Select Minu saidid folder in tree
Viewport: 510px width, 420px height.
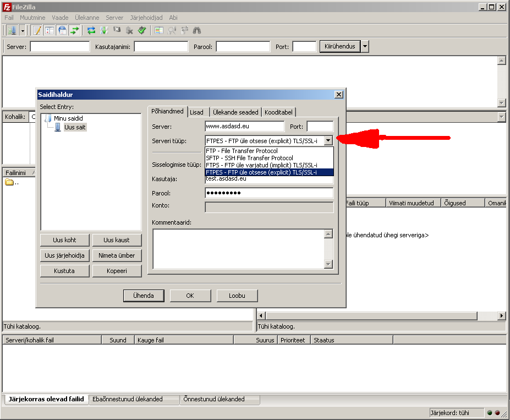[68, 118]
